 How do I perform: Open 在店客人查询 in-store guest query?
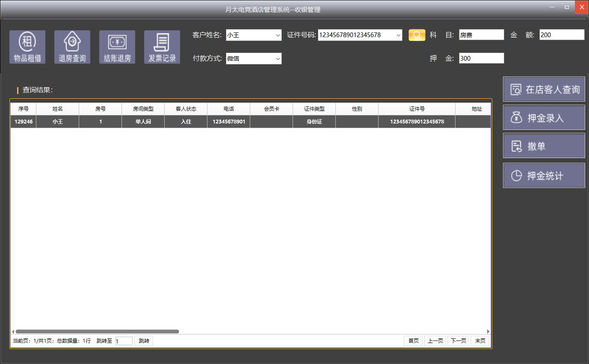544,89
